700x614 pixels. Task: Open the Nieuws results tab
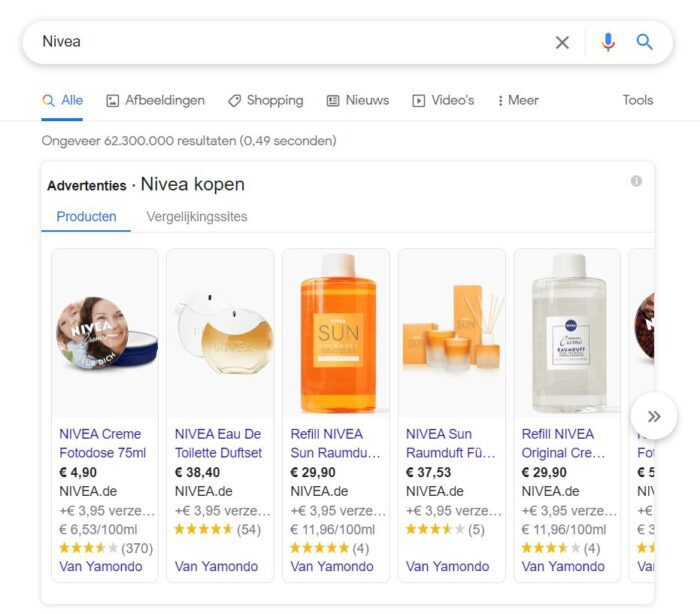pyautogui.click(x=358, y=100)
